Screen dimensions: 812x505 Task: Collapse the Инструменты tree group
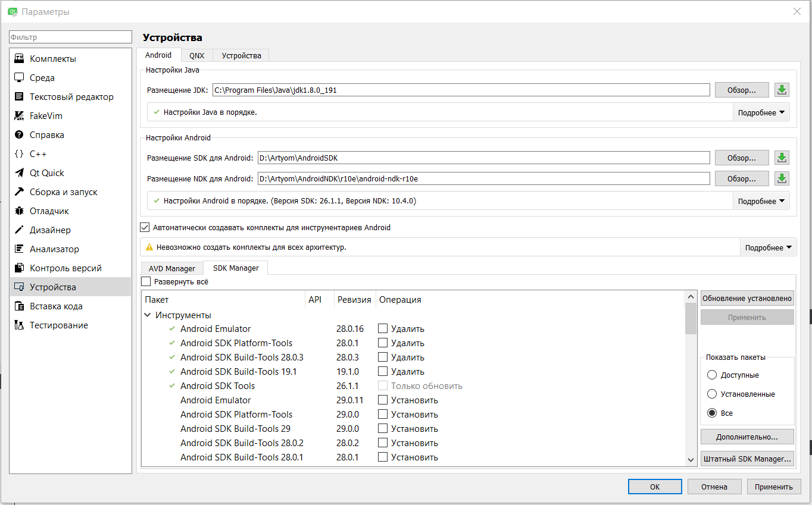click(x=148, y=315)
